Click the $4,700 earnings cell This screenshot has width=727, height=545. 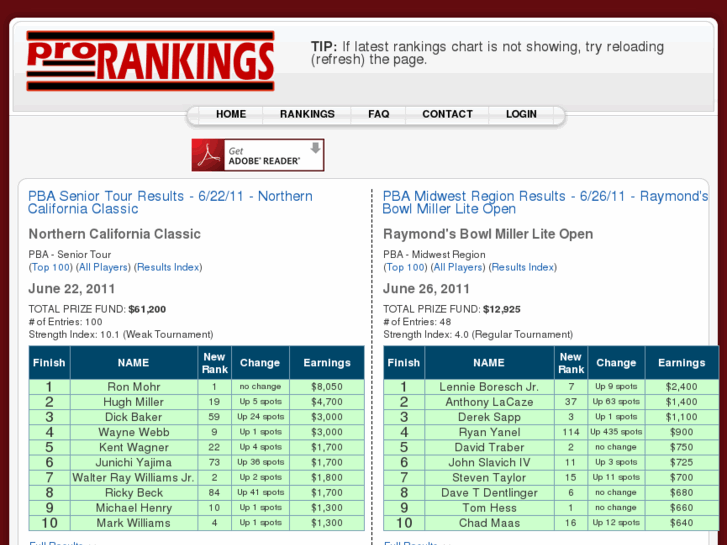(327, 402)
